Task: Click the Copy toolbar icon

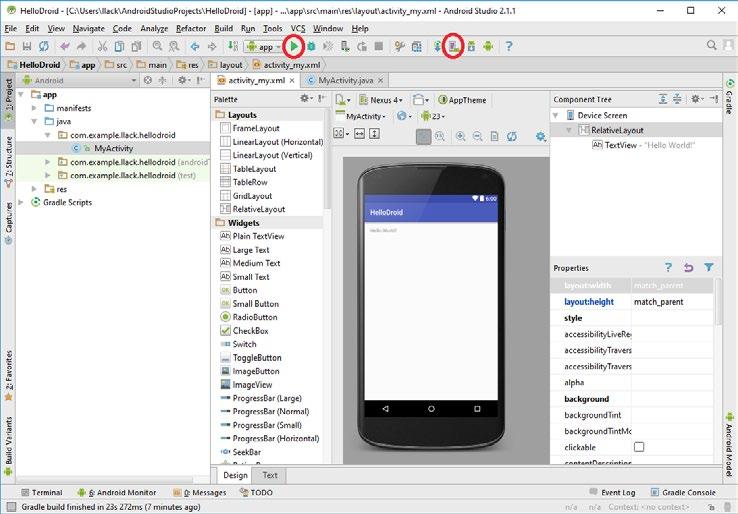Action: (120, 46)
